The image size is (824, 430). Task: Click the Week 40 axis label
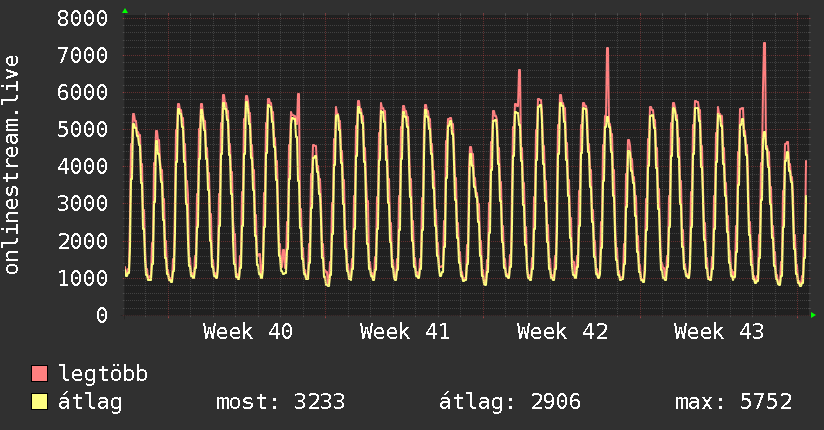click(248, 332)
